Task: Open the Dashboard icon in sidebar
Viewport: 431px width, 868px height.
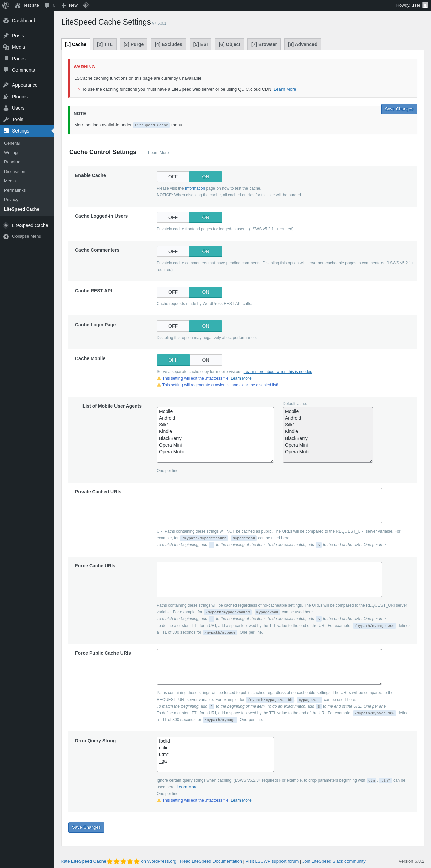Action: 6,21
